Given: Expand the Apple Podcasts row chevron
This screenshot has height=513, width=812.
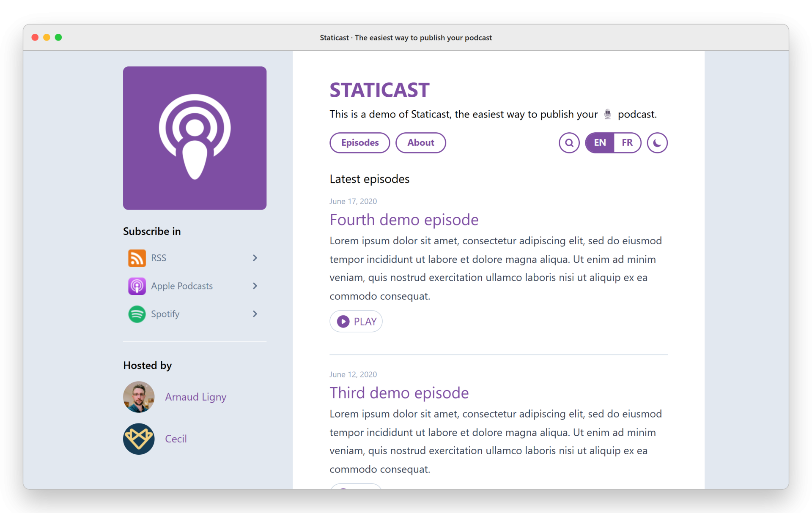Looking at the screenshot, I should pyautogui.click(x=255, y=286).
